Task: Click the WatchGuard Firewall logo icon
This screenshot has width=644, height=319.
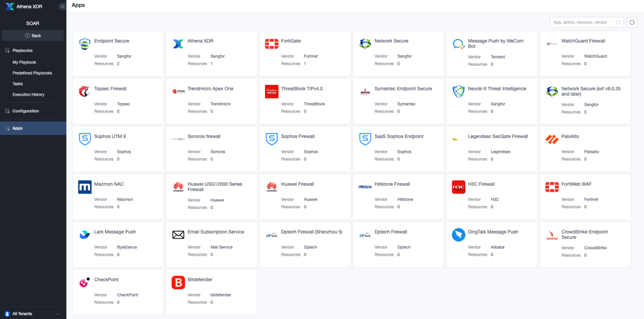Action: click(x=551, y=43)
